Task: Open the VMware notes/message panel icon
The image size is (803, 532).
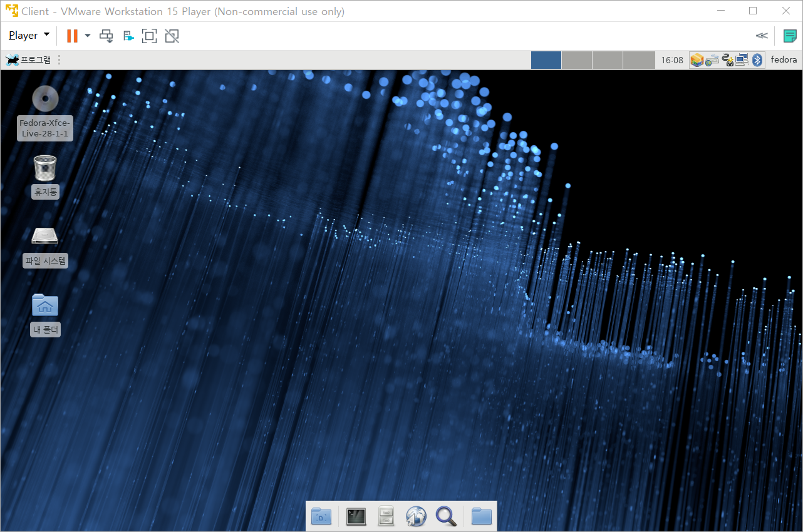Action: coord(790,36)
